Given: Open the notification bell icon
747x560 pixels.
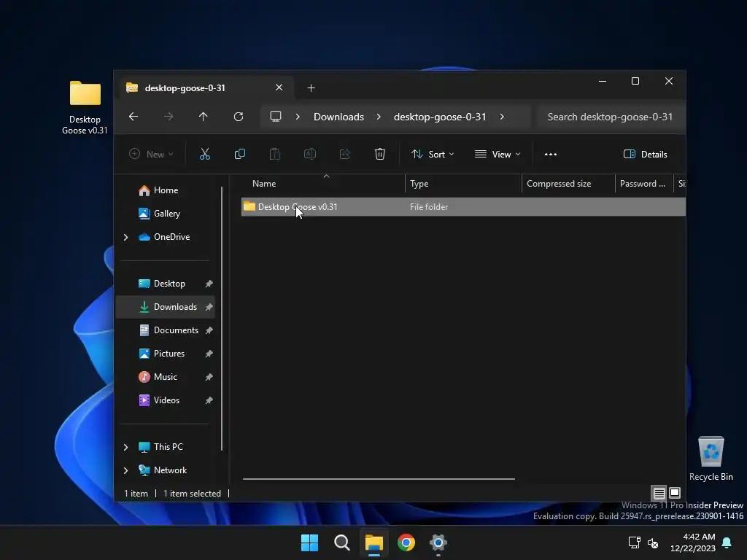Looking at the screenshot, I should [x=727, y=542].
